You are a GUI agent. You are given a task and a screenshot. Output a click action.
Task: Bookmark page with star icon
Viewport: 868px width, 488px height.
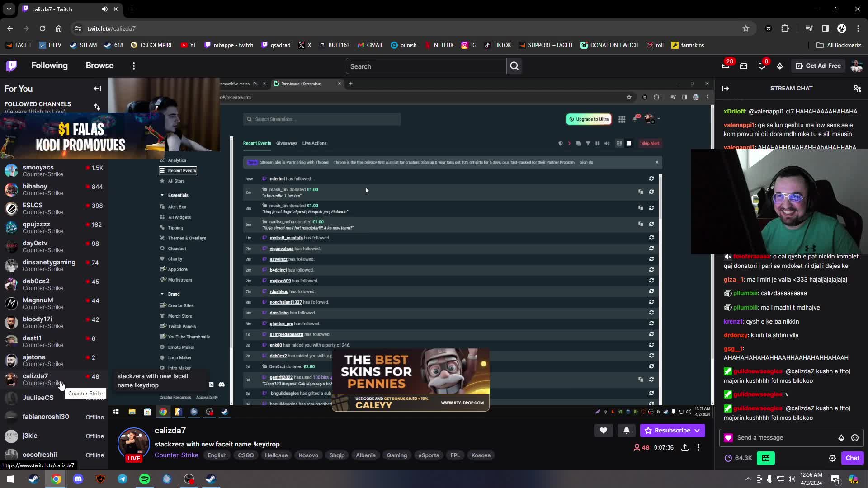745,28
